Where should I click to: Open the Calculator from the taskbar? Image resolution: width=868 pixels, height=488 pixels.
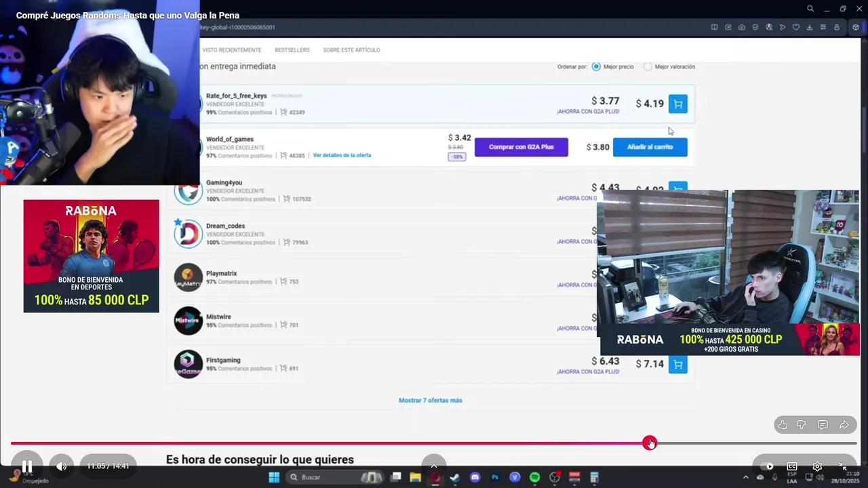point(594,477)
